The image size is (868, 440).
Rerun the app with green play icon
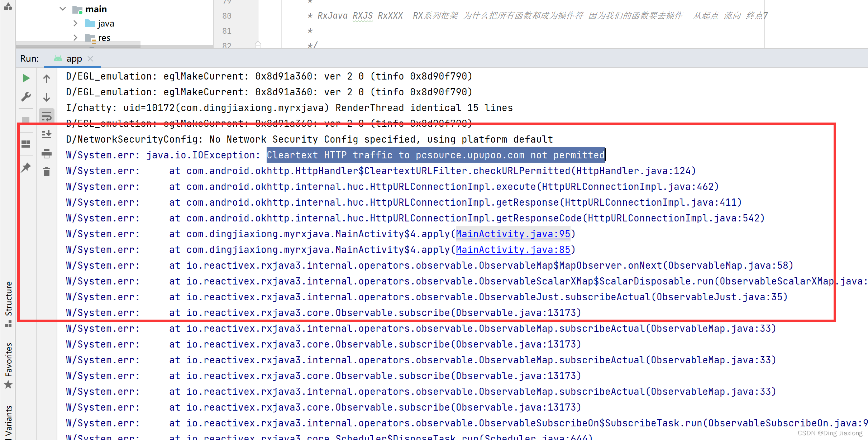coord(26,78)
